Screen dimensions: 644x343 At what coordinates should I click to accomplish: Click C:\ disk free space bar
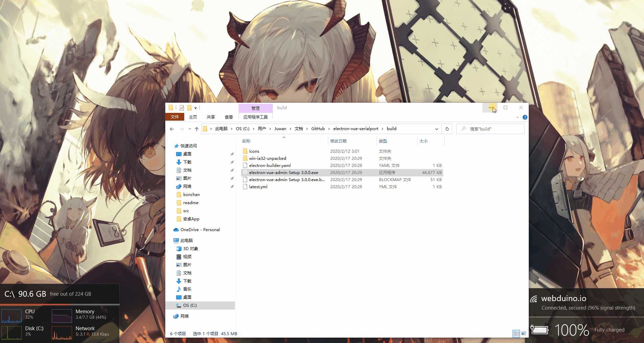click(x=60, y=304)
